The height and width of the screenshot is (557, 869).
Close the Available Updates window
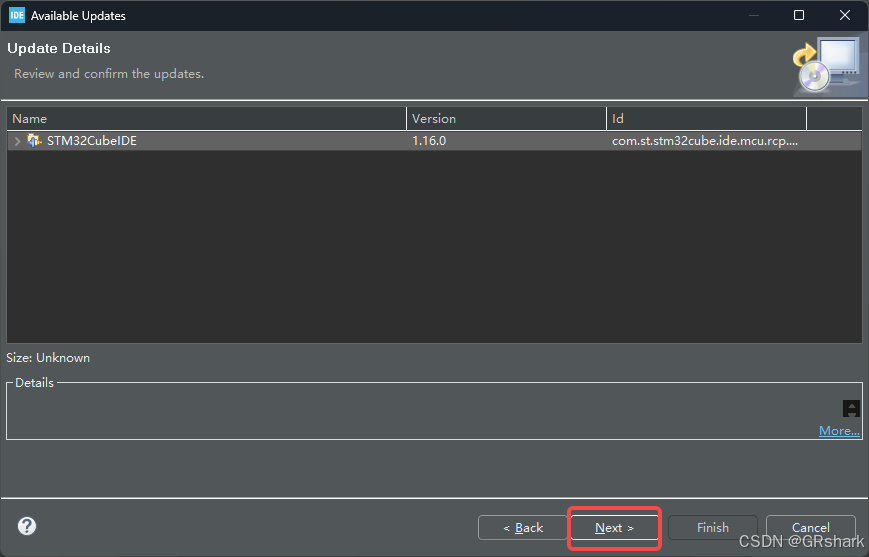click(845, 15)
